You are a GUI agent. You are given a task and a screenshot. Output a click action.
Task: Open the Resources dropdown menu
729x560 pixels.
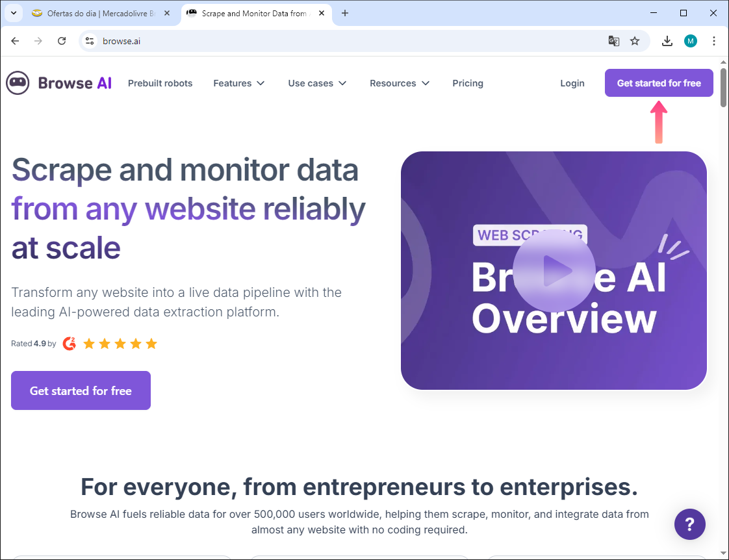[x=400, y=83]
